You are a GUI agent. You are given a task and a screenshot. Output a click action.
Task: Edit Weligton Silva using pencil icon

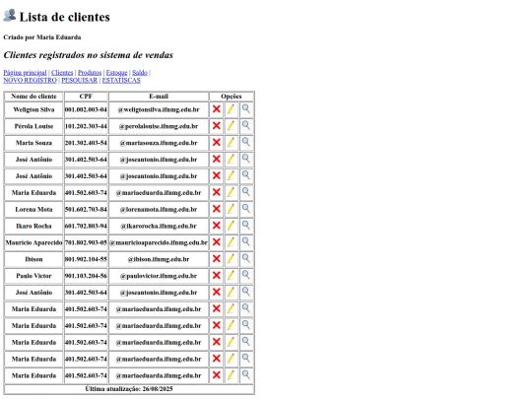(x=231, y=109)
